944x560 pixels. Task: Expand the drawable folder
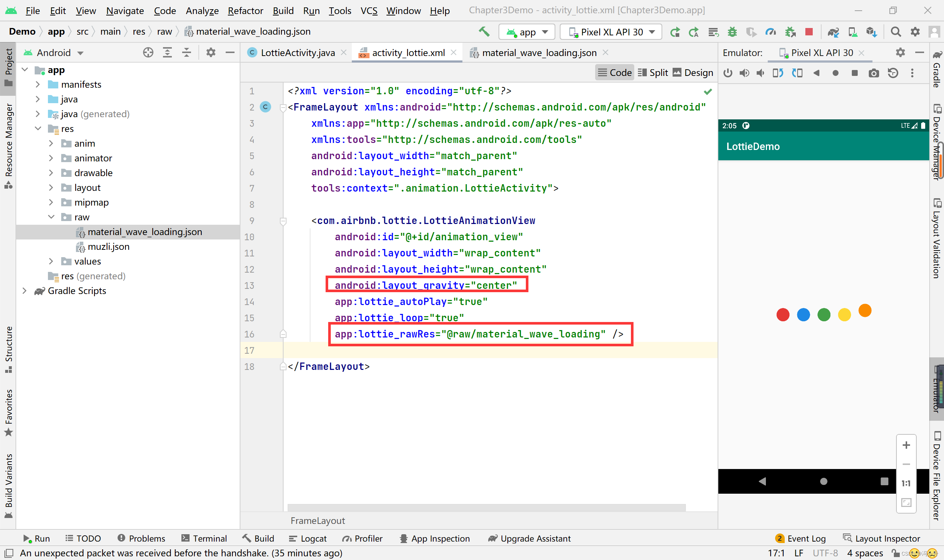coord(51,173)
